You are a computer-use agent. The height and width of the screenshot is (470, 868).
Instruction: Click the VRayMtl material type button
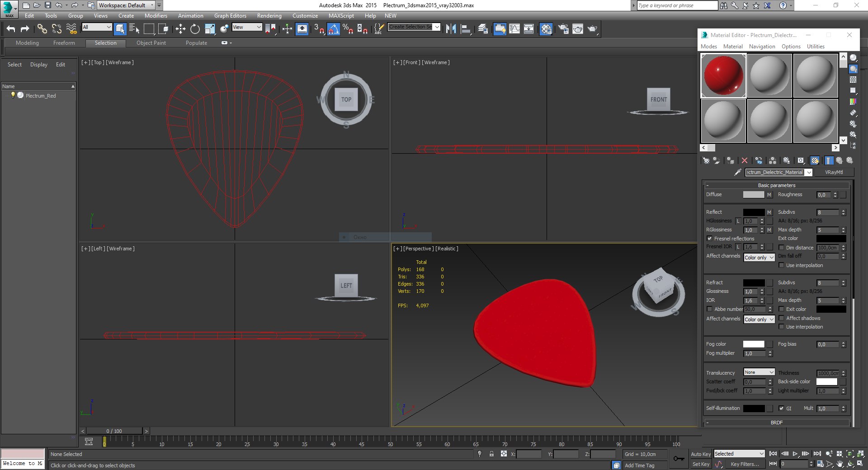coord(834,172)
